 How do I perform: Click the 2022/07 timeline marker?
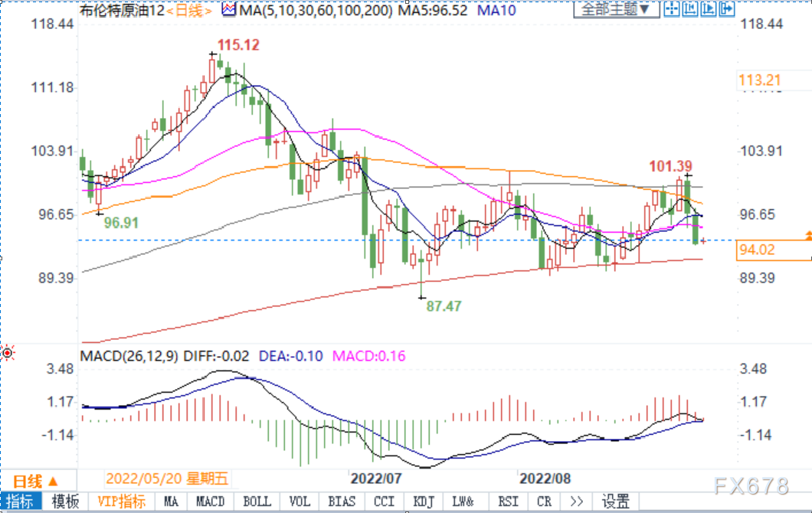[x=376, y=479]
